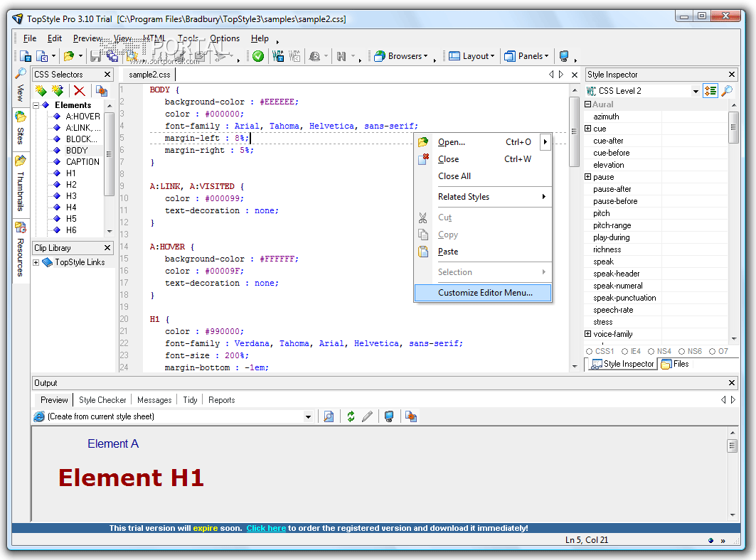Viewport: 756px width, 560px height.
Task: Select the H1 element in selectors tree
Action: (x=71, y=173)
